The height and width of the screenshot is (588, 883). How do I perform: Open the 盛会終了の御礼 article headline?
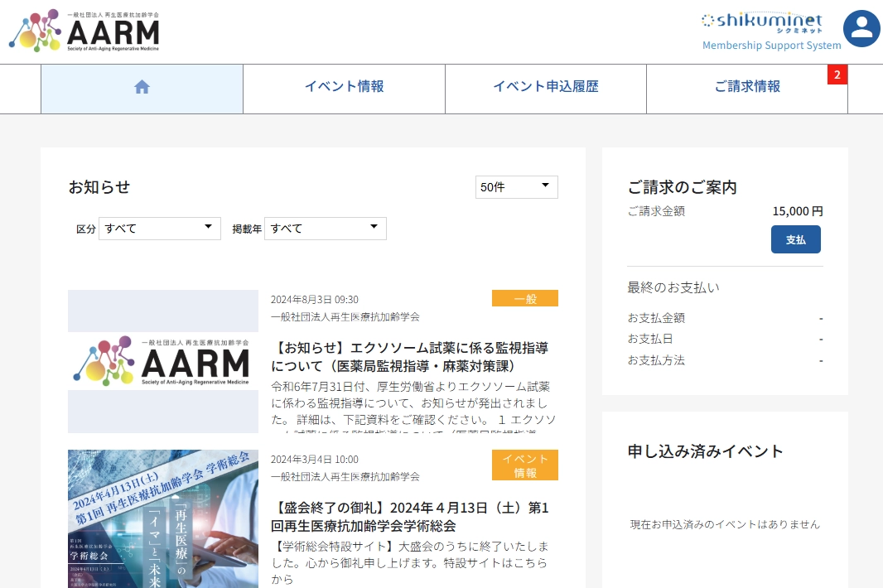tap(409, 516)
